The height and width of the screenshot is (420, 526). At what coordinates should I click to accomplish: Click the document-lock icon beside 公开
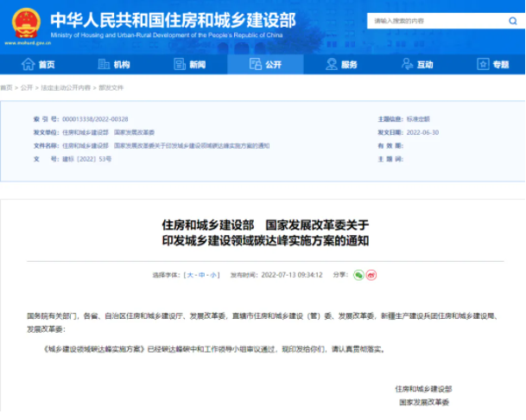pos(256,64)
